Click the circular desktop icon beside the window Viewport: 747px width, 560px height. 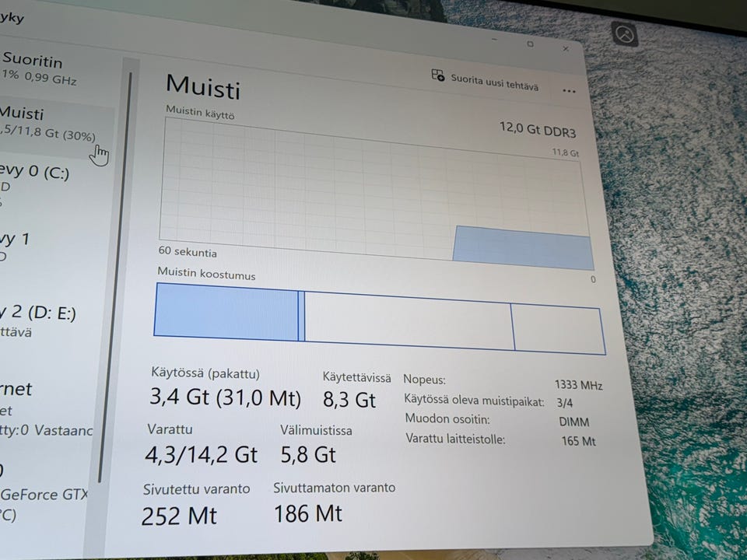pos(625,34)
